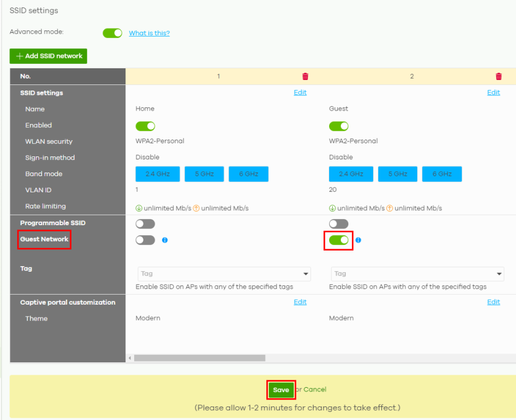Toggle Advanced mode switch
The height and width of the screenshot is (420, 516).
click(x=112, y=33)
